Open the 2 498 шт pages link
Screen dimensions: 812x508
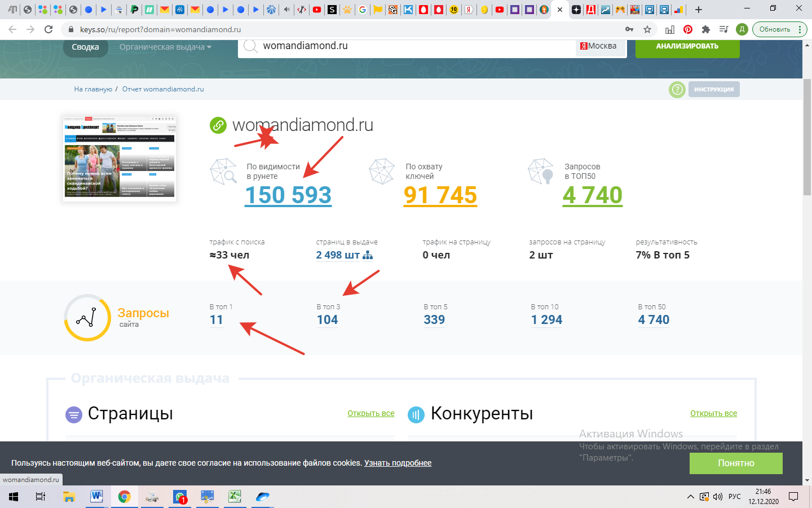338,255
